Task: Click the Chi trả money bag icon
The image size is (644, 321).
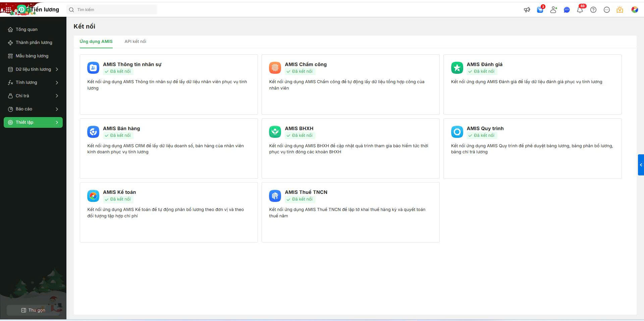Action: pyautogui.click(x=10, y=96)
